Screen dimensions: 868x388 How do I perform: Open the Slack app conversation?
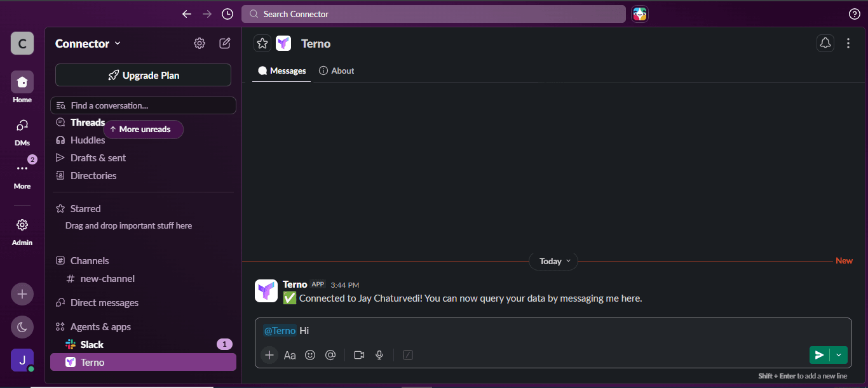pos(143,344)
